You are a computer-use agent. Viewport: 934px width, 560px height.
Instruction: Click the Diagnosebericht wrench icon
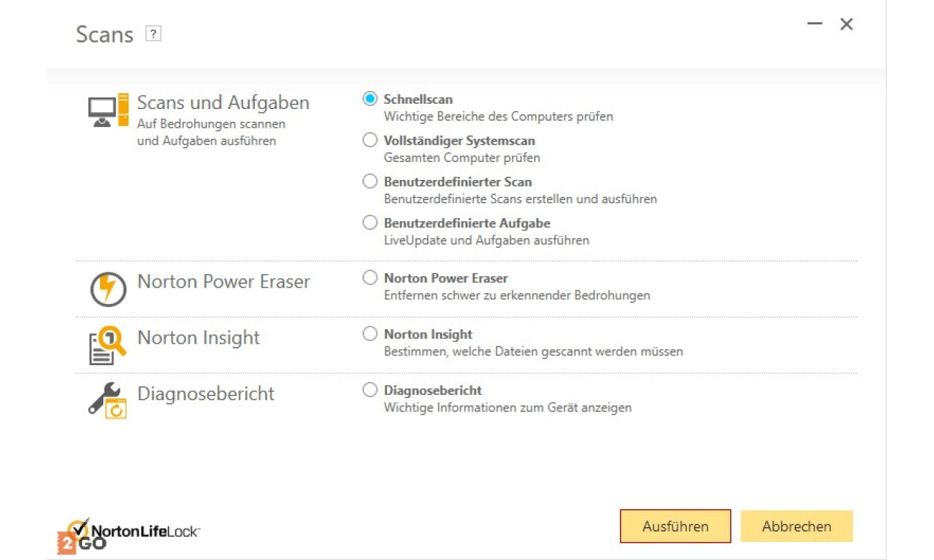click(x=108, y=401)
